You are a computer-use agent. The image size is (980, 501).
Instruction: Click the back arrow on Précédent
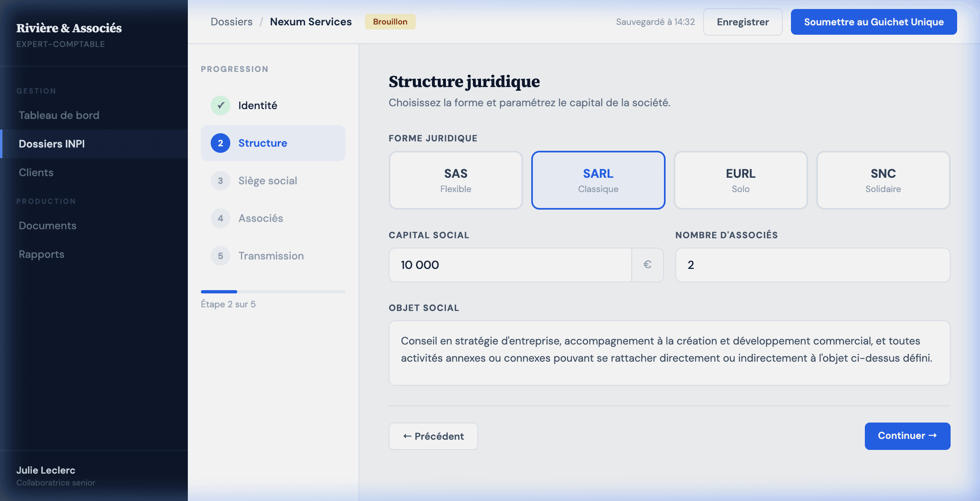coord(406,436)
